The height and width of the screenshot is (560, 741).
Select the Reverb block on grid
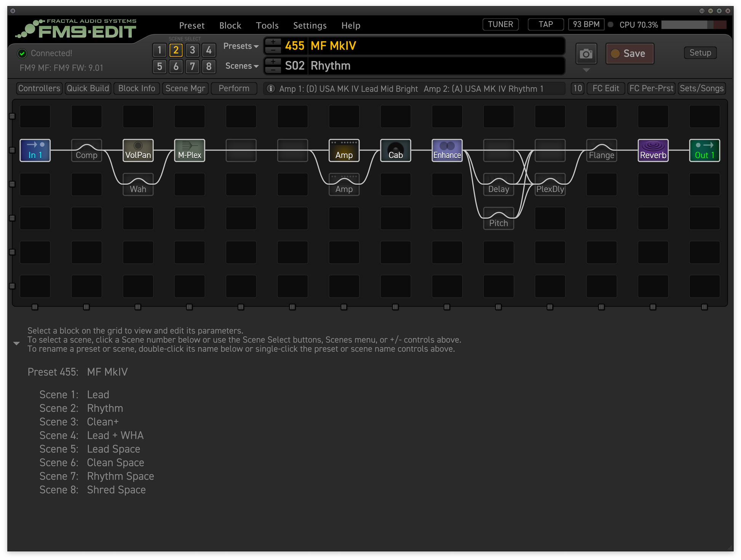coord(653,150)
